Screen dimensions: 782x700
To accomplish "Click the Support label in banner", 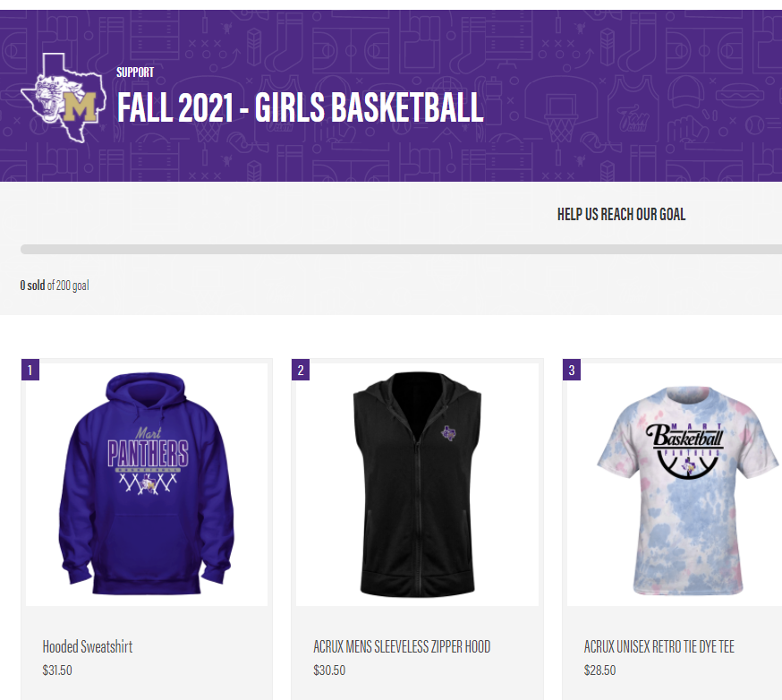I will click(x=135, y=73).
